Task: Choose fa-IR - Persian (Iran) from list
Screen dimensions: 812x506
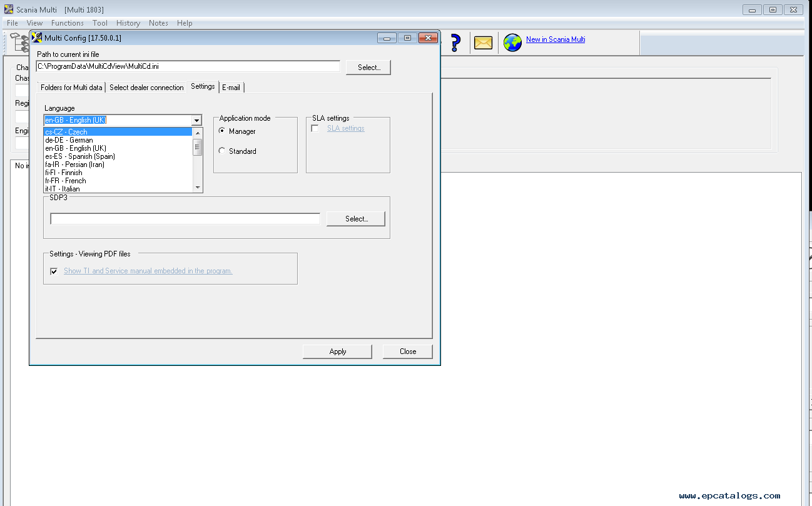Action: (x=118, y=164)
